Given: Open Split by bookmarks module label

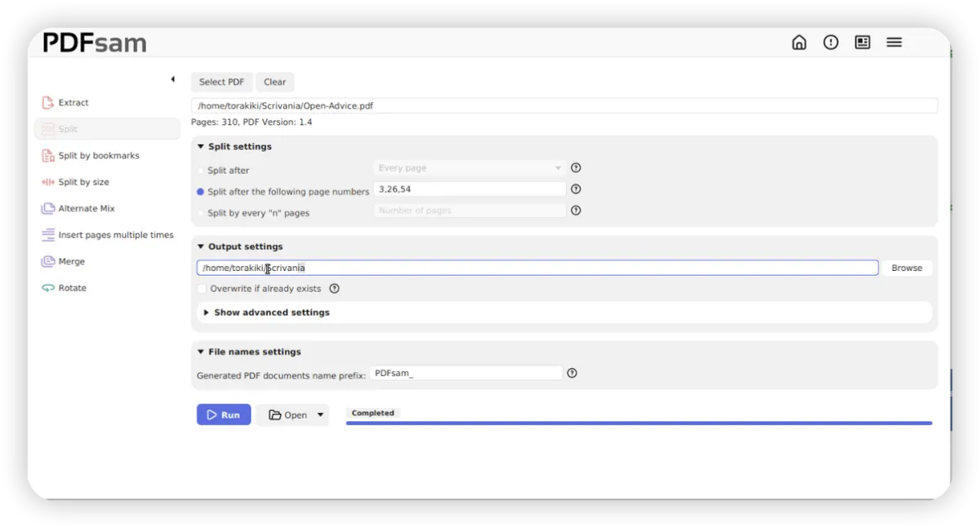Looking at the screenshot, I should pyautogui.click(x=99, y=156).
